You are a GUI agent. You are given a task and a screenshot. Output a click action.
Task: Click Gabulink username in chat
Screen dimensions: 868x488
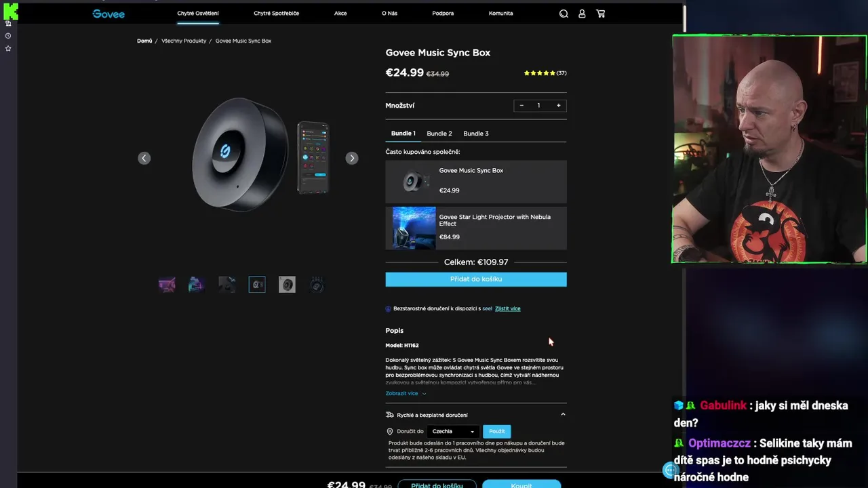coord(724,405)
